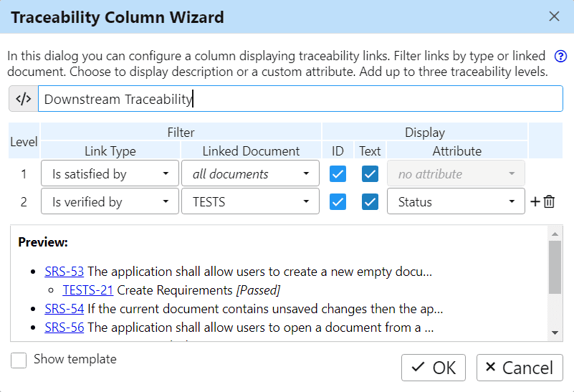Open the 'Is satisfied by' link type dropdown
The width and height of the screenshot is (574, 392).
click(x=110, y=173)
